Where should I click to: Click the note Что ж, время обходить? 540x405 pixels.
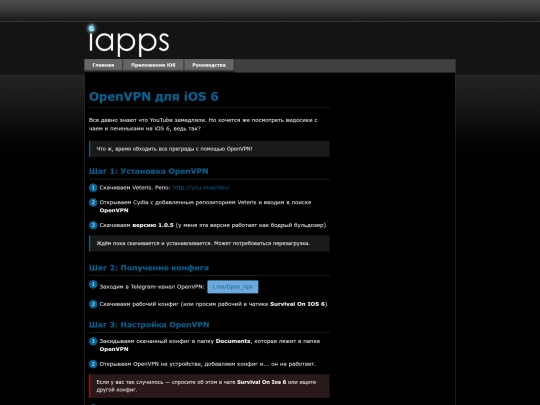209,149
